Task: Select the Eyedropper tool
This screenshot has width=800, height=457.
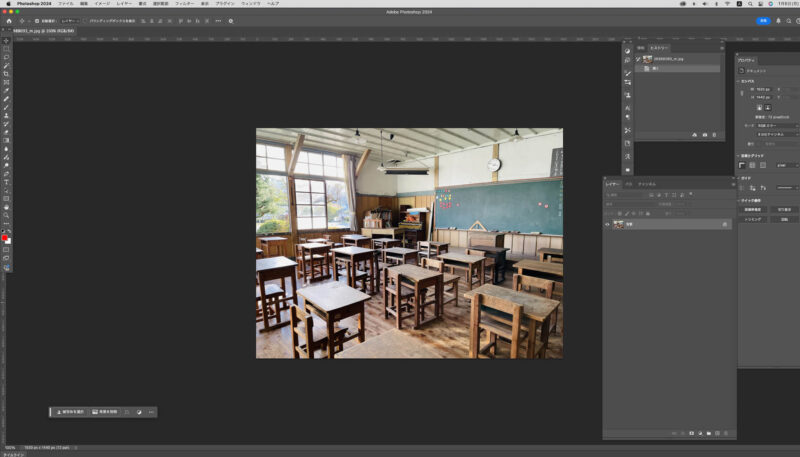Action: point(6,90)
